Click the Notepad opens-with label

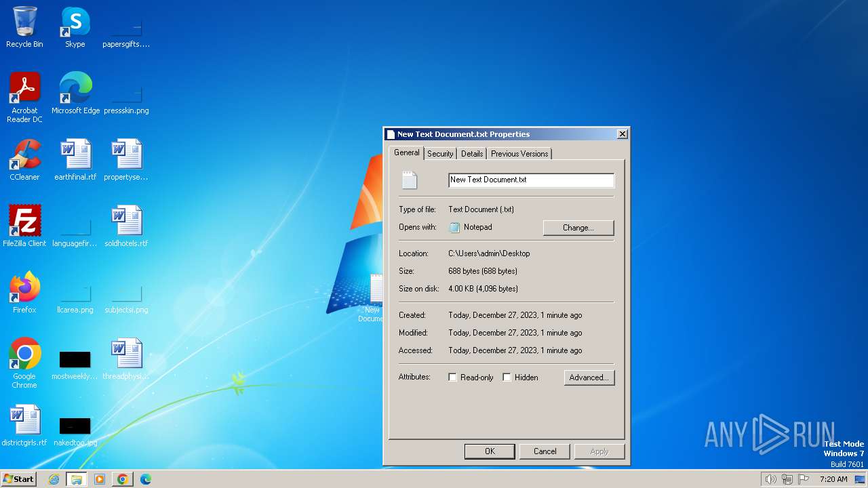[477, 227]
